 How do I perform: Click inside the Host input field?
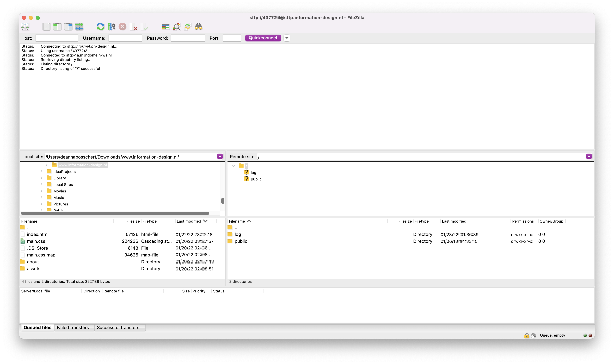57,38
